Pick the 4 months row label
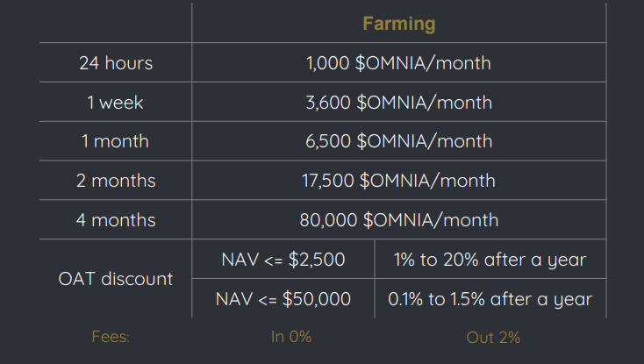Viewport: 644px width, 364px height. pyautogui.click(x=115, y=219)
